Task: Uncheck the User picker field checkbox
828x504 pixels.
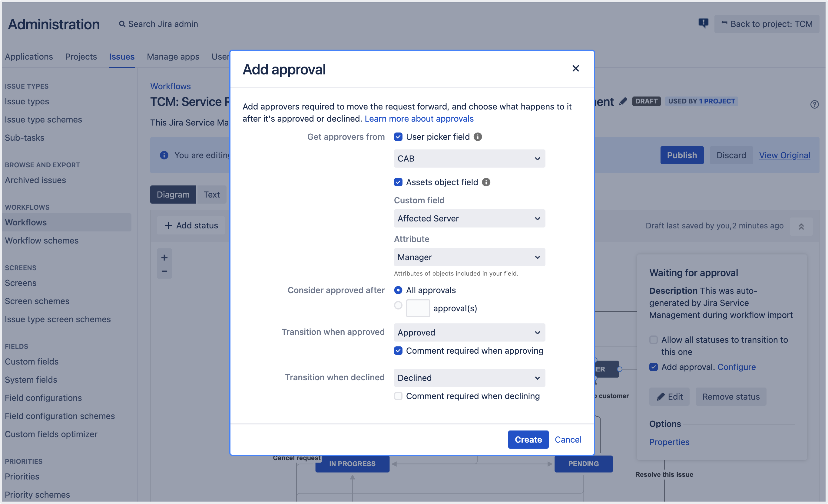Action: click(398, 137)
